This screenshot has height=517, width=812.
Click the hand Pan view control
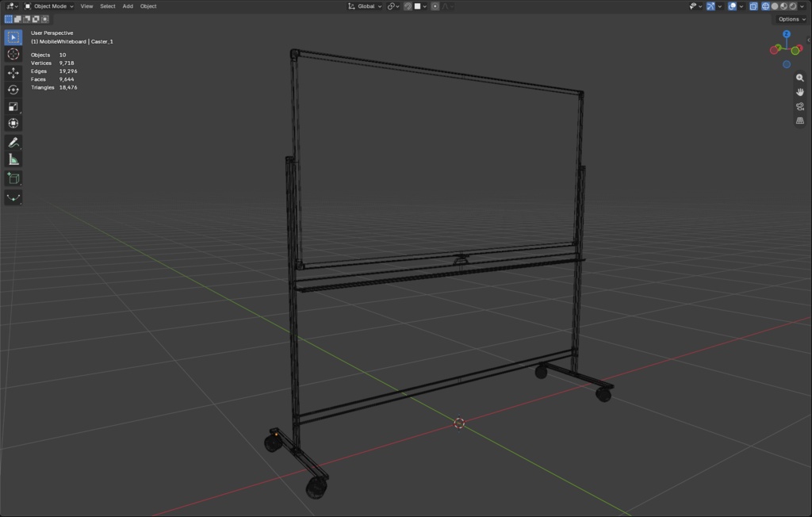[800, 92]
